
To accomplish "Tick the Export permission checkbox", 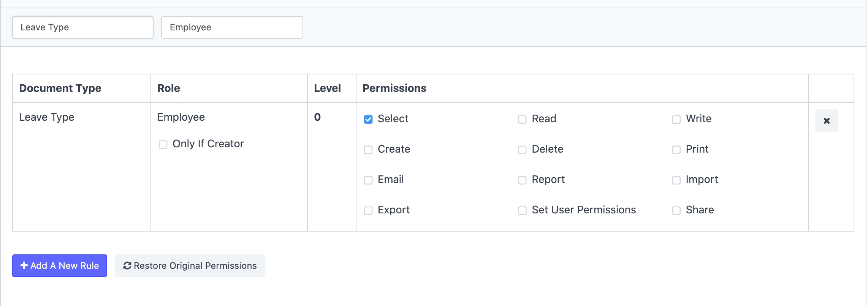I will tap(368, 211).
